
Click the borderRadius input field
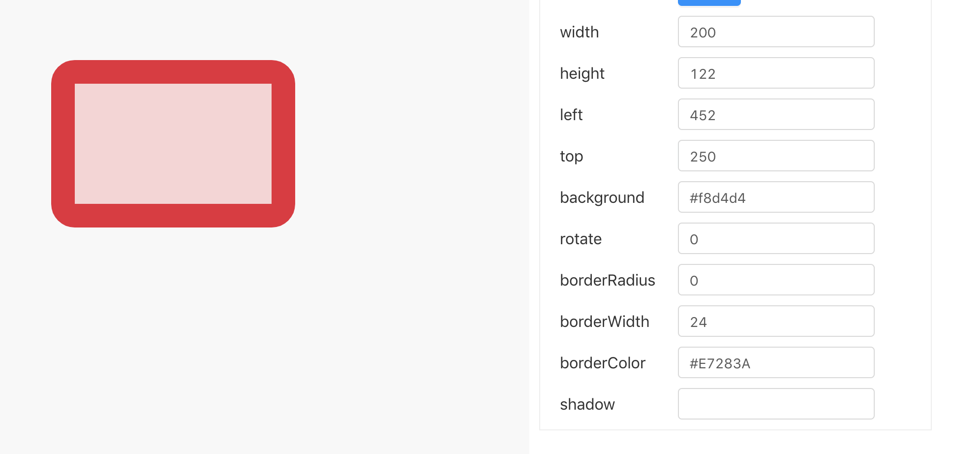776,280
